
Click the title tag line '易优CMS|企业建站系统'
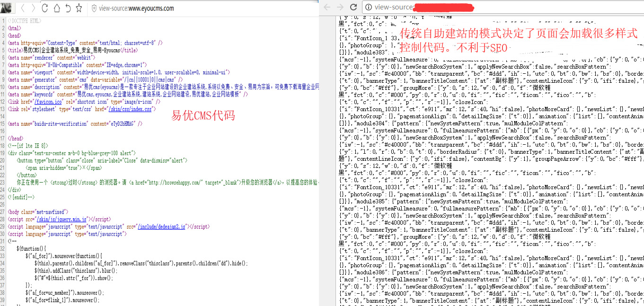pos(73,50)
